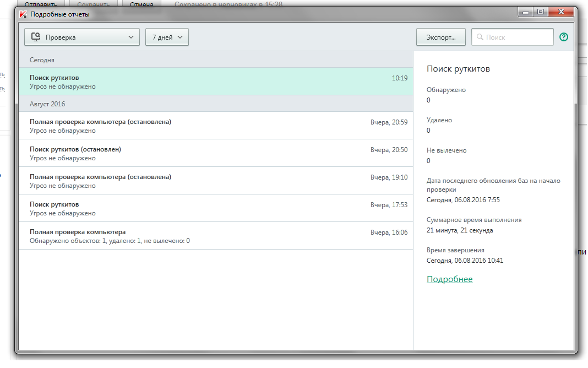Click Отмена button in the background mail window

pos(141,4)
